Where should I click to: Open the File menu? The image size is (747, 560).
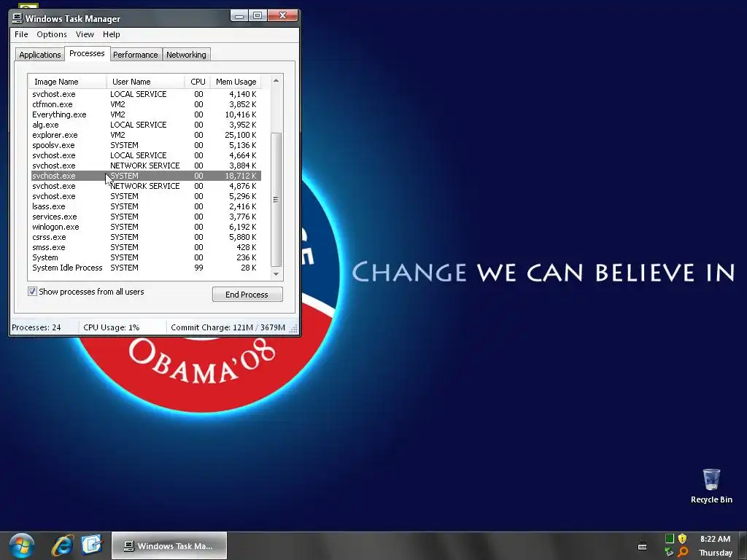coord(21,34)
